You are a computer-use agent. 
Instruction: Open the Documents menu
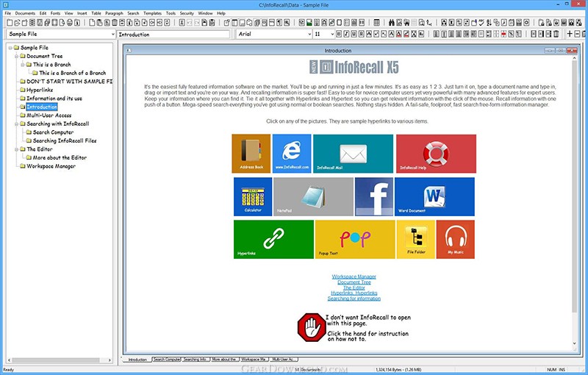[25, 13]
